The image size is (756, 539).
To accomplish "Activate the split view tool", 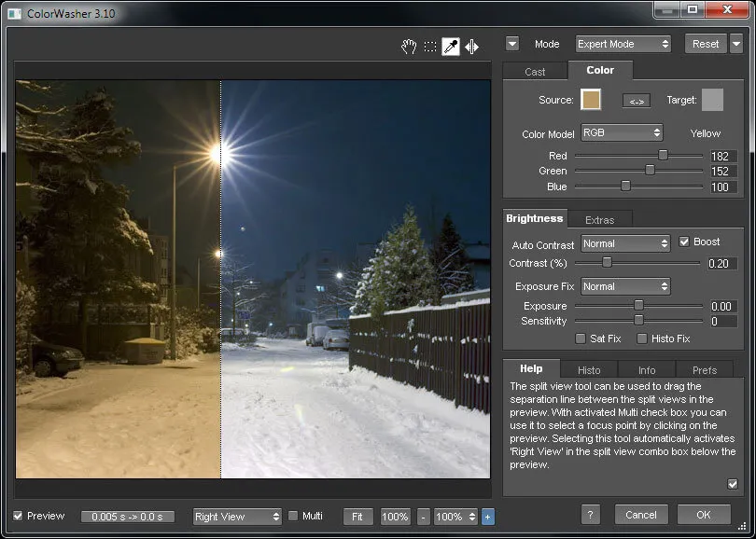I will point(471,45).
